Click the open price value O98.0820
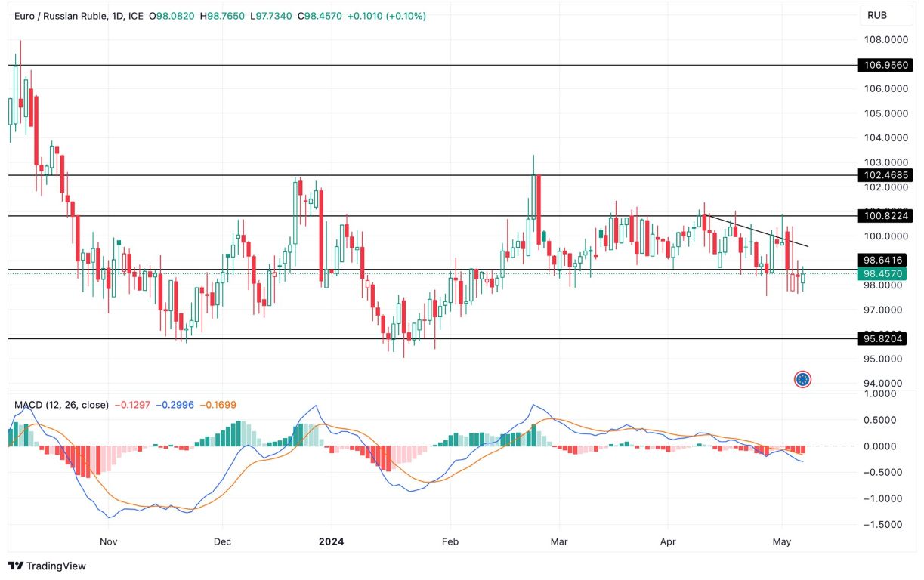924x580 pixels. [x=170, y=16]
